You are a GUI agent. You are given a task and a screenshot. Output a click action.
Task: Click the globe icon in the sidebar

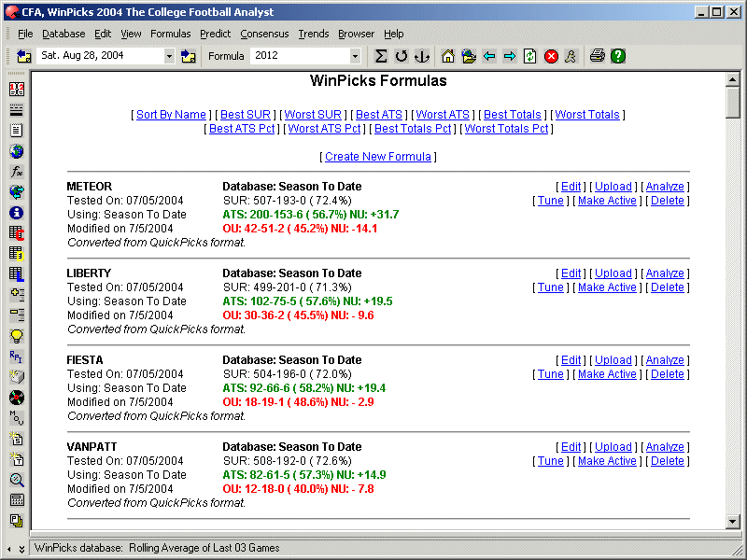[x=17, y=151]
